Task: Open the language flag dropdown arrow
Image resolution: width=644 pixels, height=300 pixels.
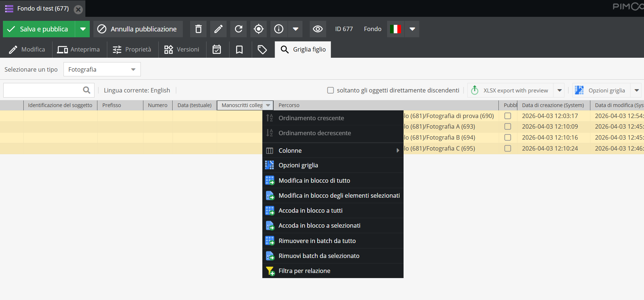Action: (x=412, y=29)
